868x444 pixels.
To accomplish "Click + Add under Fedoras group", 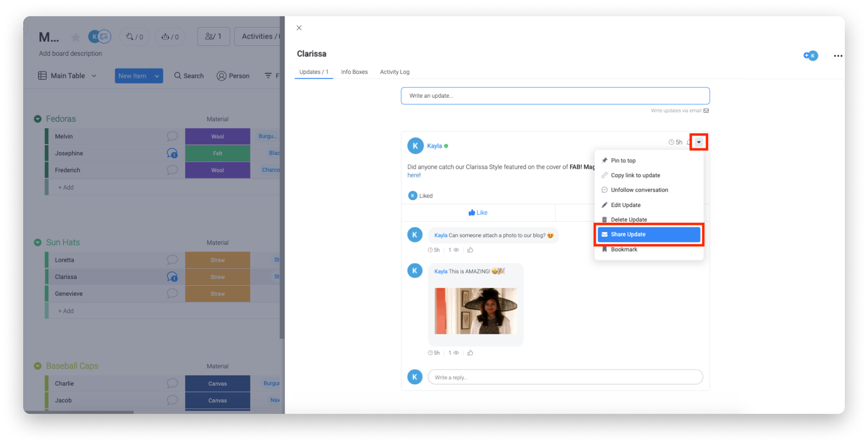I will [66, 188].
